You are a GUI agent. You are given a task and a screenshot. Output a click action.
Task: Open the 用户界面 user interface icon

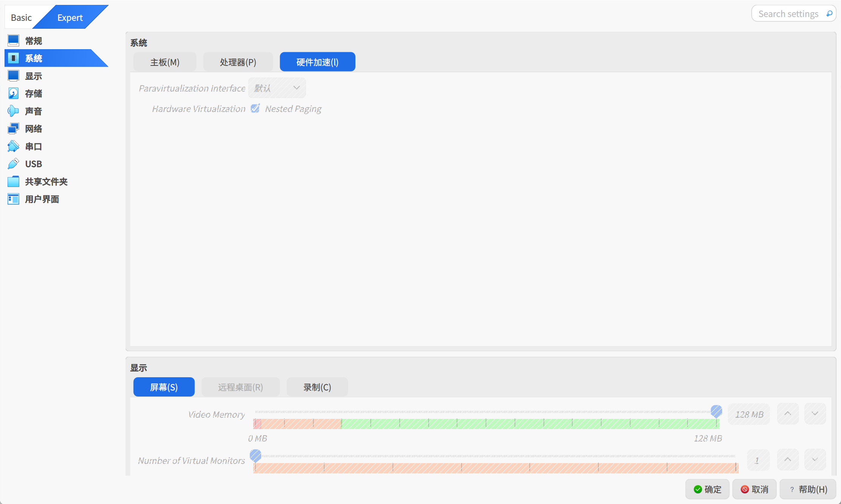click(x=13, y=199)
